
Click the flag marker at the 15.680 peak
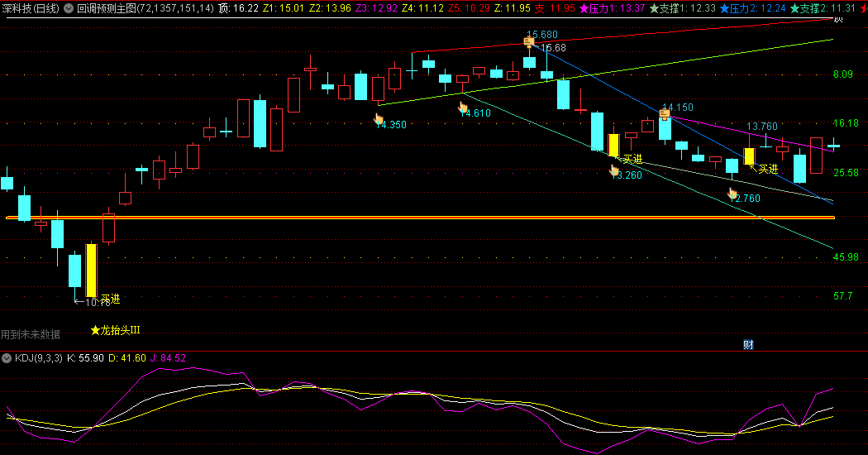[529, 41]
